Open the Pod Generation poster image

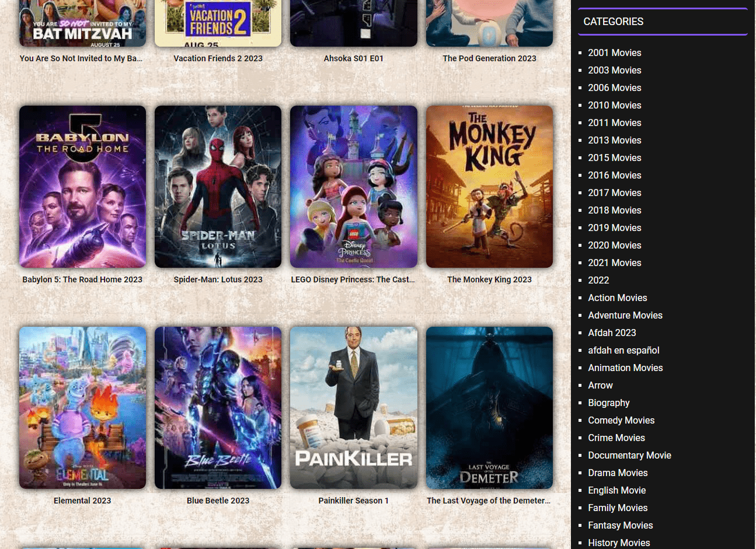(x=489, y=23)
